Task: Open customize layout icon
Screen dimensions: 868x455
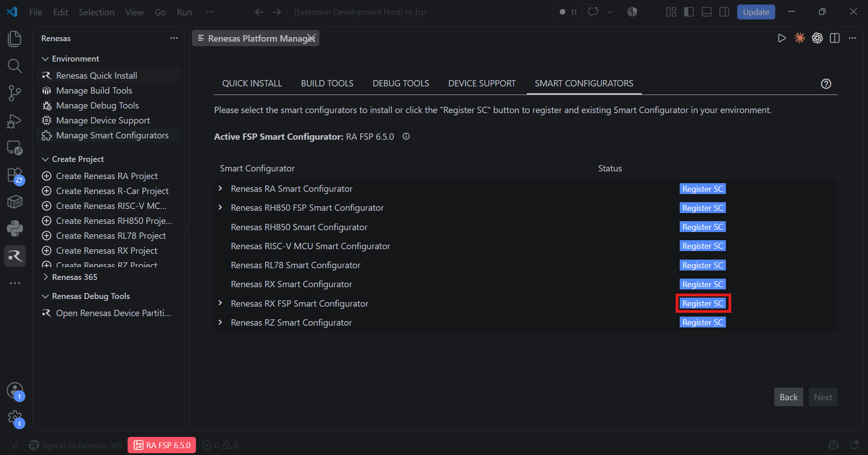Action: point(671,12)
